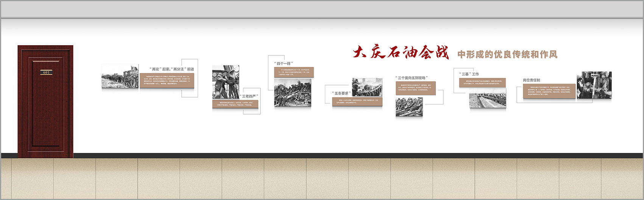Image resolution: width=644 pixels, height=200 pixels.
Task: Open the rightmost photo beside 岗位责任制
Action: (x=594, y=85)
